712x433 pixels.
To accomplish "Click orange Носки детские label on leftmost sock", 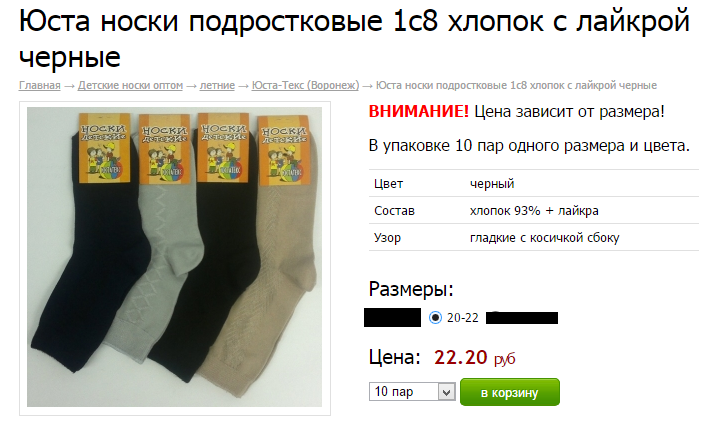I will coord(104,148).
